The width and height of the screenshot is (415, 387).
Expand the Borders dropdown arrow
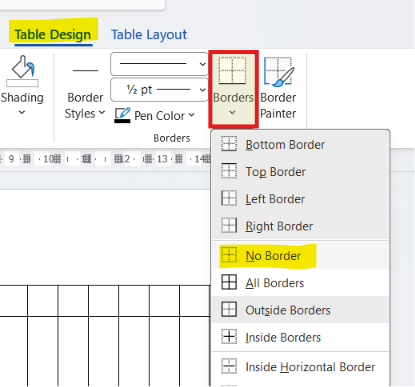[232, 113]
